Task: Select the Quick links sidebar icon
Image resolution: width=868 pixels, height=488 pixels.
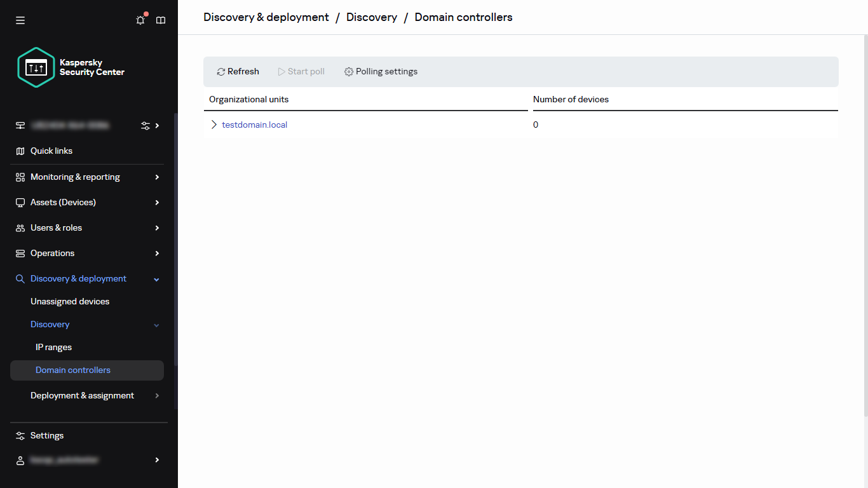Action: click(20, 151)
